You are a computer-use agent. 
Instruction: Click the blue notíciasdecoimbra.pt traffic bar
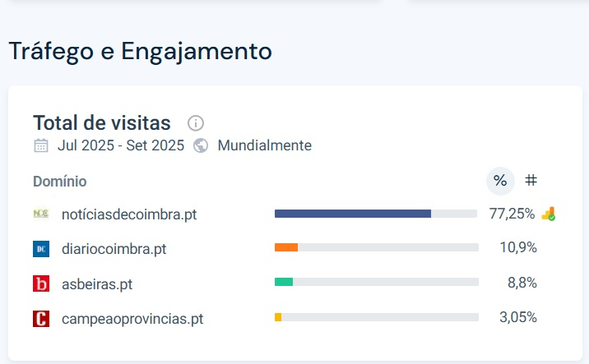coord(352,214)
